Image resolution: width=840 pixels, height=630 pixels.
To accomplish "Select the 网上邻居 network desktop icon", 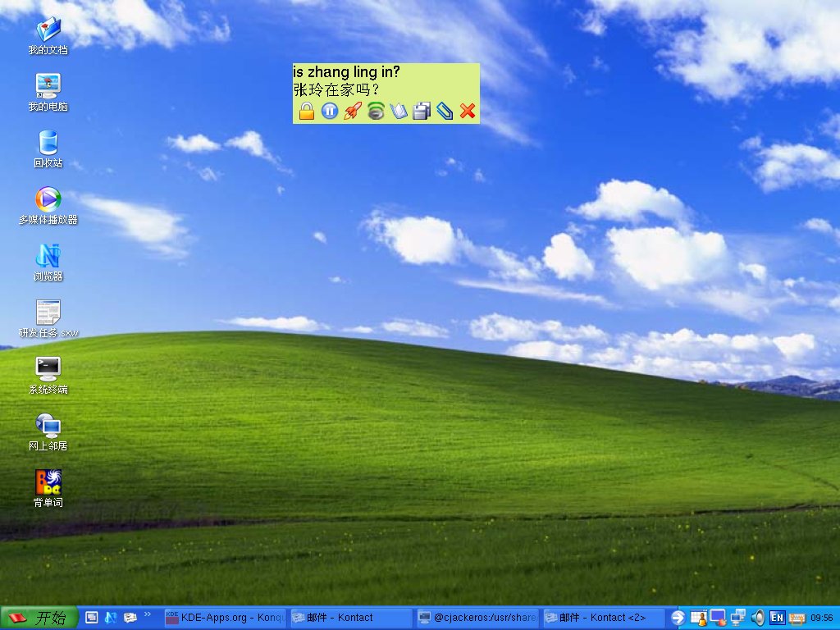I will point(48,432).
